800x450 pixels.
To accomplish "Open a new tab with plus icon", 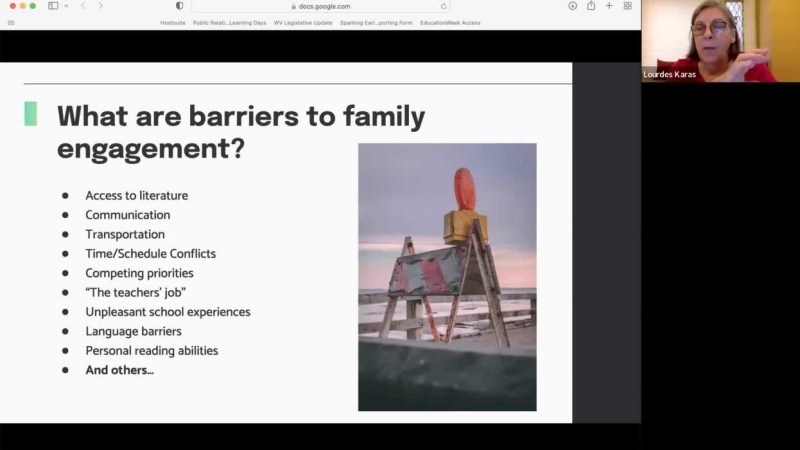I will pos(609,6).
